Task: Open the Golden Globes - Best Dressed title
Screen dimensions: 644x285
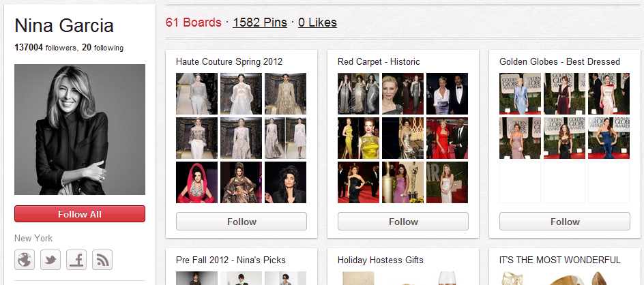Action: [x=559, y=61]
